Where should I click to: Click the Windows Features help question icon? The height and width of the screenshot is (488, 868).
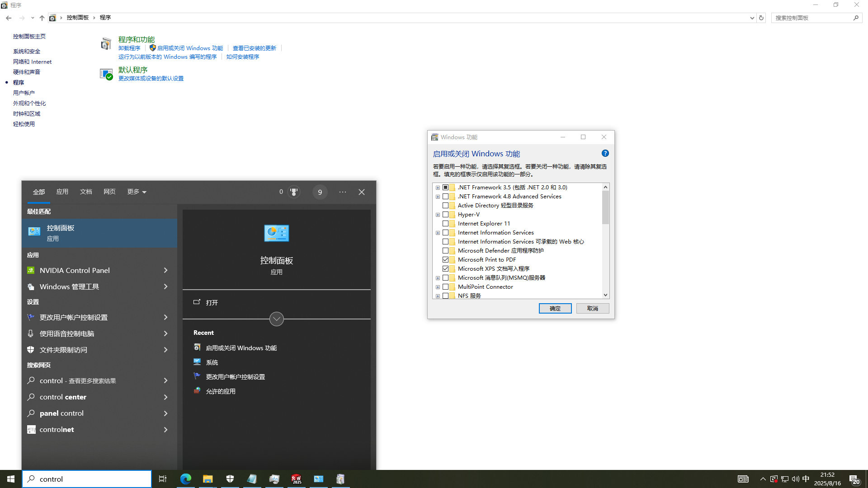coord(605,153)
